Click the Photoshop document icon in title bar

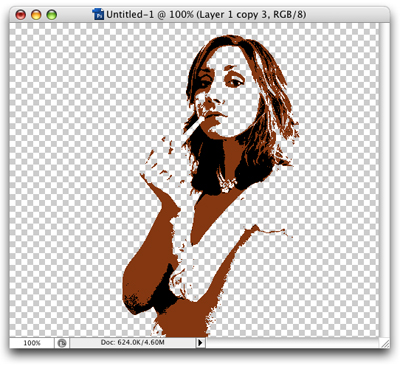pos(99,15)
